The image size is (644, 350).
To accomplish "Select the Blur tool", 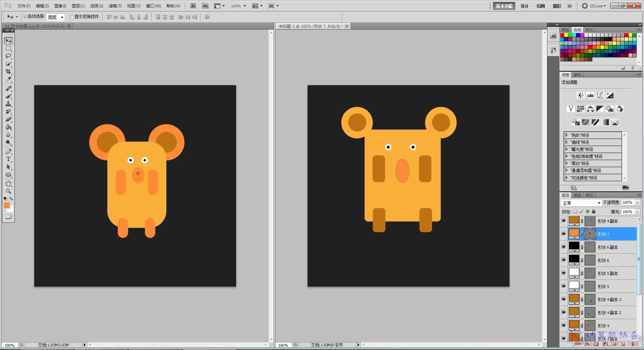I will tap(8, 135).
